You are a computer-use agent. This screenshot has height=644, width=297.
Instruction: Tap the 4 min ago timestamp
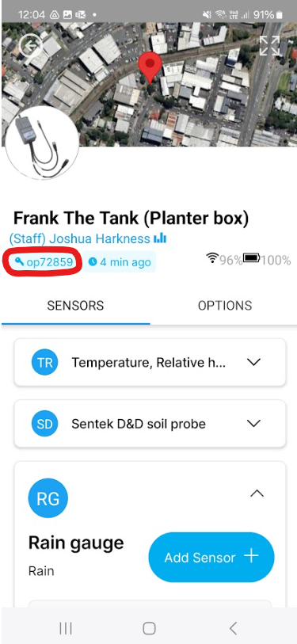(119, 262)
